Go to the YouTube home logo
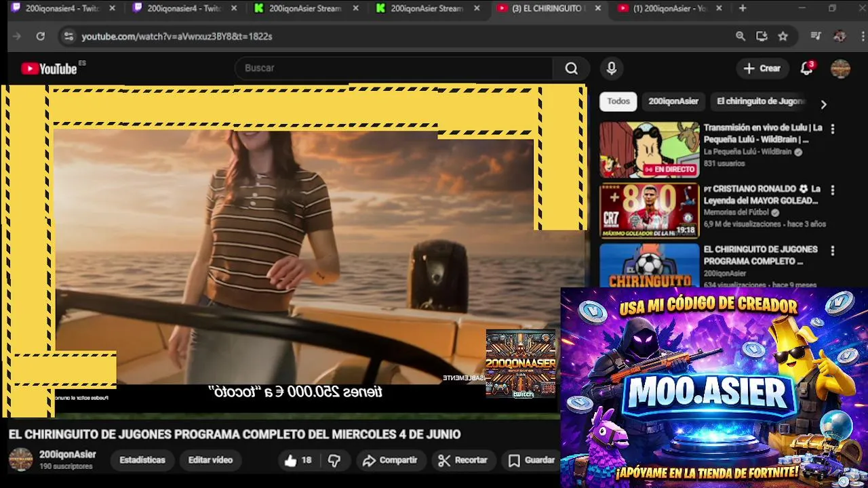Viewport: 868px width, 488px height. (x=49, y=68)
